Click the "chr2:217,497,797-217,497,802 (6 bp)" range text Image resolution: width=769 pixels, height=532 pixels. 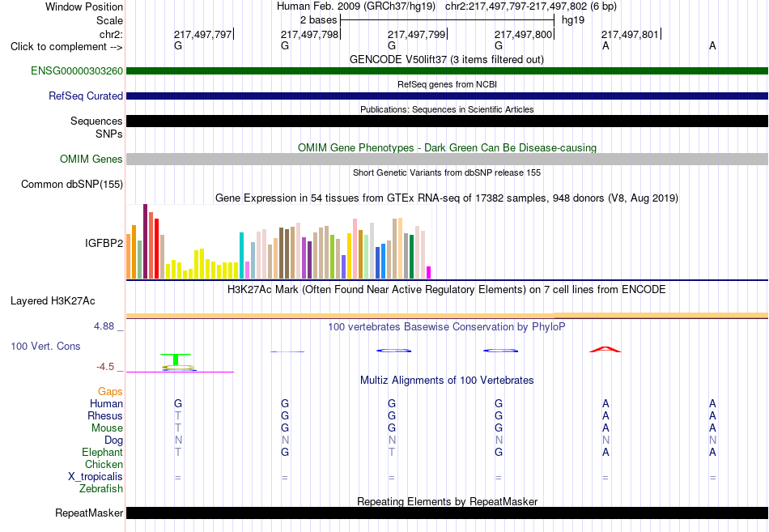[x=531, y=6]
